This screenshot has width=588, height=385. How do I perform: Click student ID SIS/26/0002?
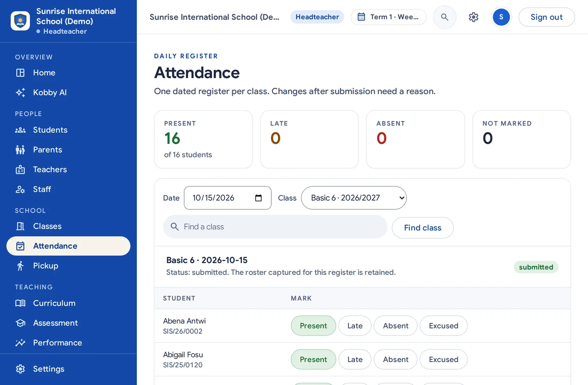[x=183, y=331]
